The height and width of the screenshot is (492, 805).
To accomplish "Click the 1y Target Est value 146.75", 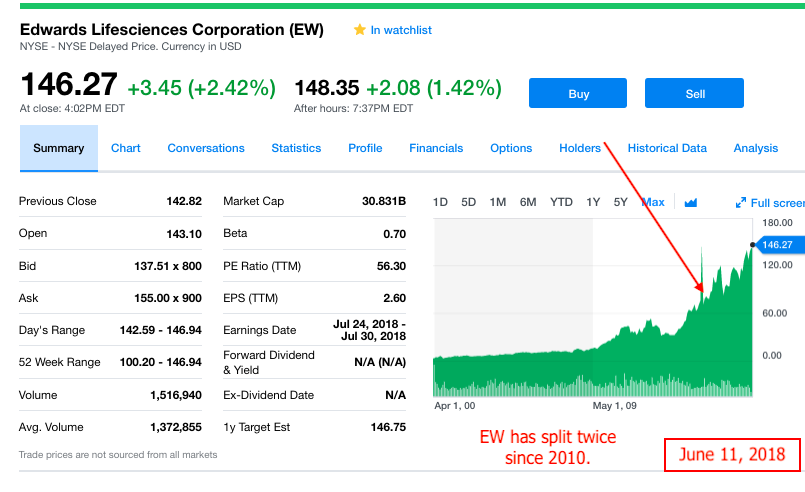I will coord(388,427).
